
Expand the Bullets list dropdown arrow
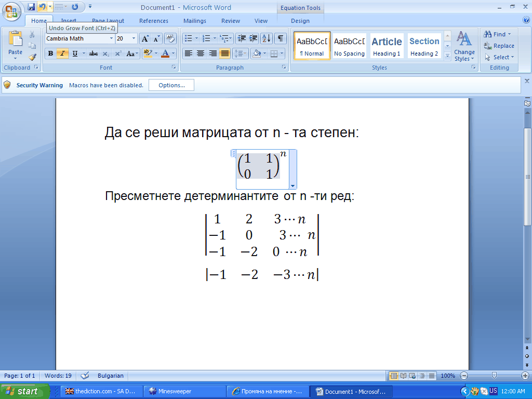(196, 38)
